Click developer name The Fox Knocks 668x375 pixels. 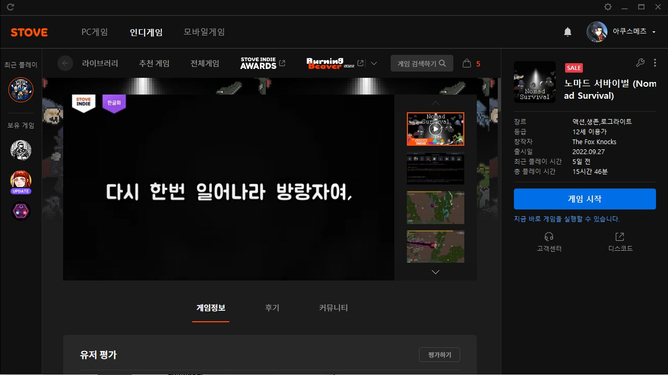click(x=594, y=142)
